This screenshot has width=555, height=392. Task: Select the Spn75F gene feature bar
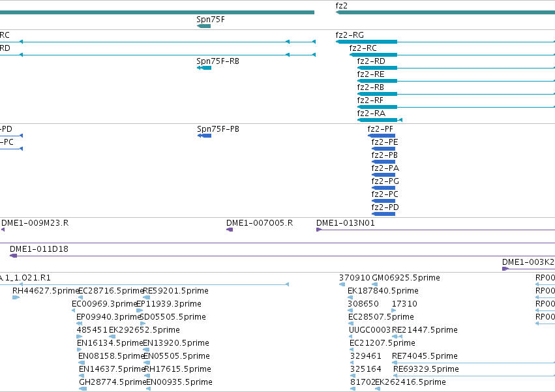pos(203,26)
